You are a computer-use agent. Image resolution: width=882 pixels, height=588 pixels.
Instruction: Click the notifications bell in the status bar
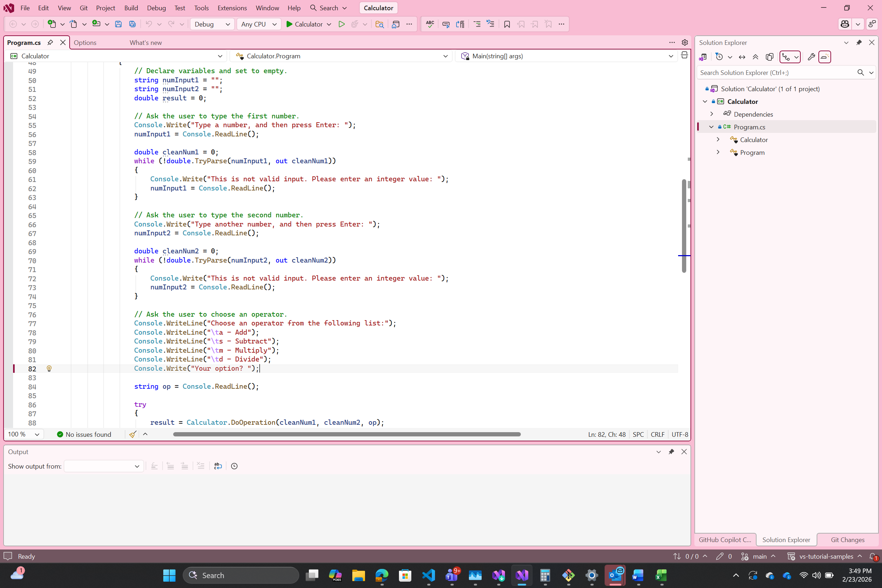coord(873,557)
